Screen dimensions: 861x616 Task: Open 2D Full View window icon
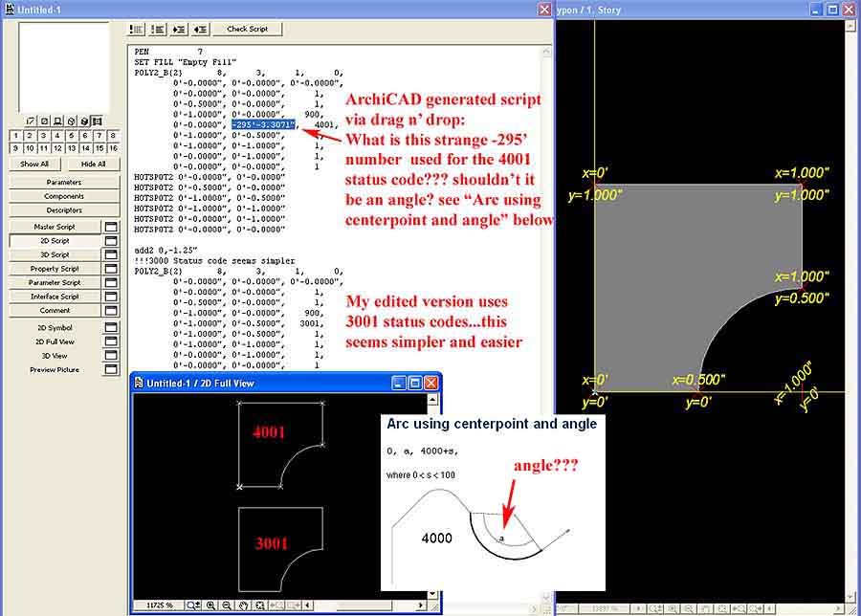(111, 341)
